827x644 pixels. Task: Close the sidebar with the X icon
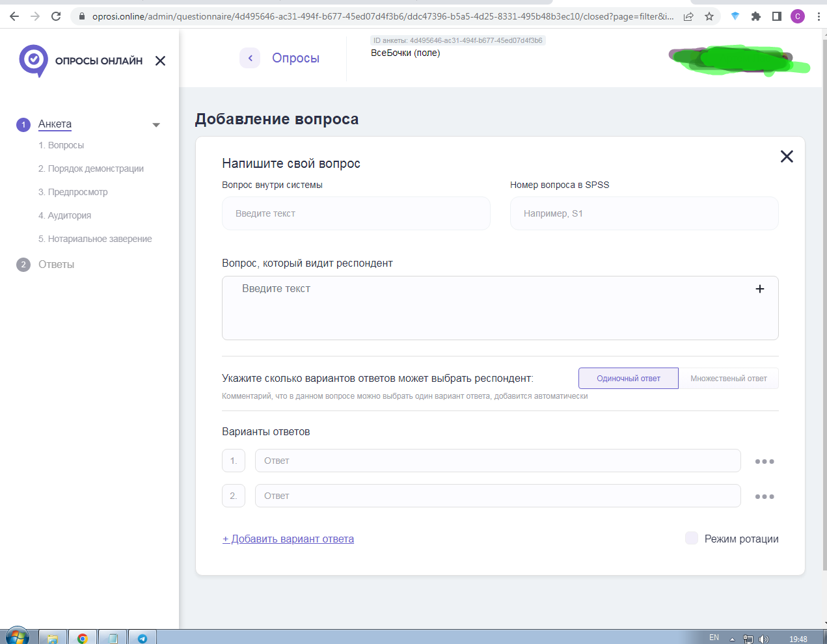point(160,60)
